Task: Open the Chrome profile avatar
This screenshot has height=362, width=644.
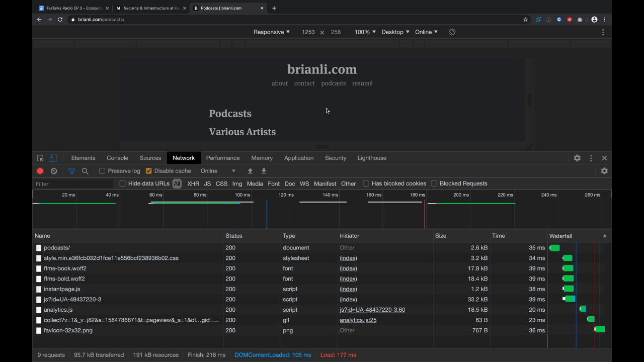Action: pos(594,20)
